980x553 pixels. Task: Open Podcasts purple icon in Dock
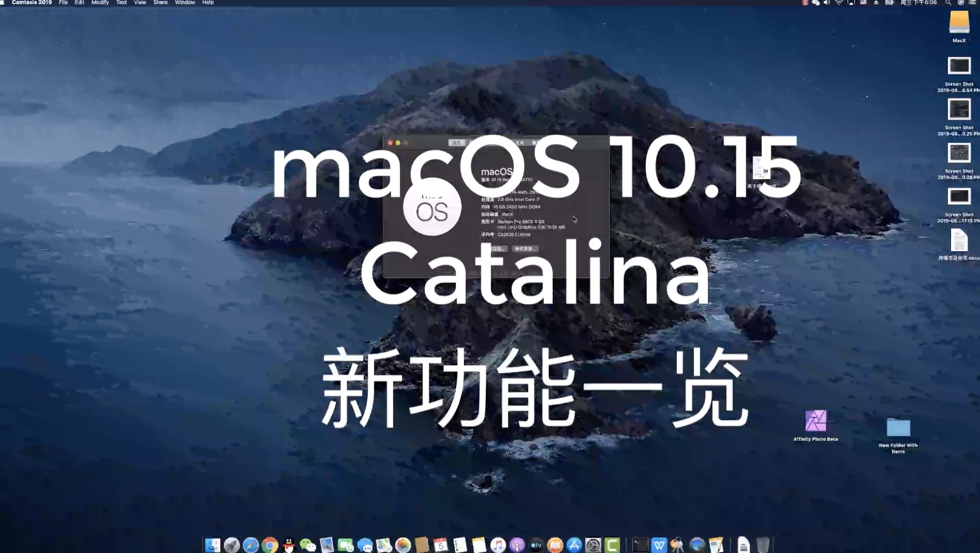(517, 545)
